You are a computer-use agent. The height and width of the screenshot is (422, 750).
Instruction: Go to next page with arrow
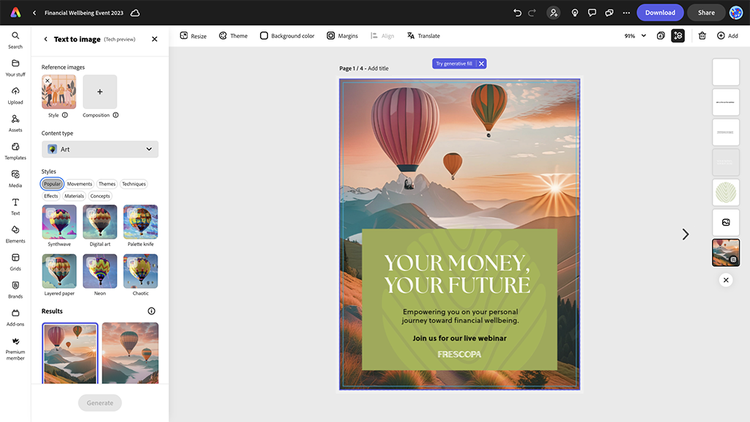click(685, 234)
